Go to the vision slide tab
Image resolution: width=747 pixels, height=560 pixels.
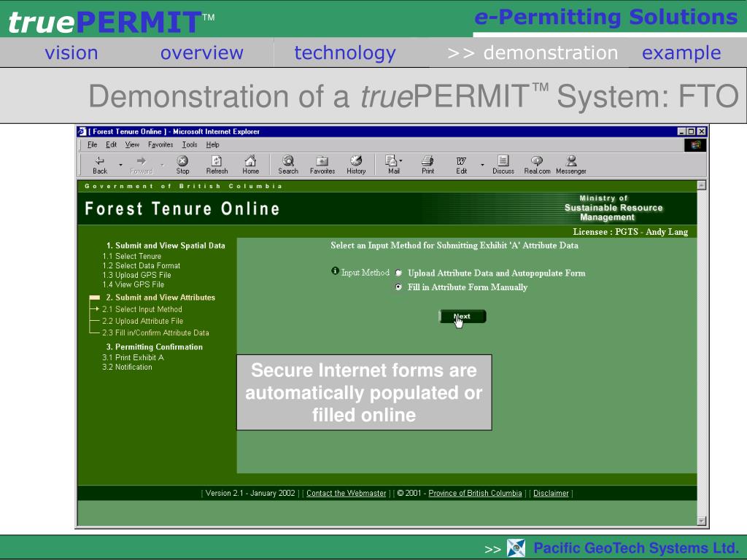71,52
